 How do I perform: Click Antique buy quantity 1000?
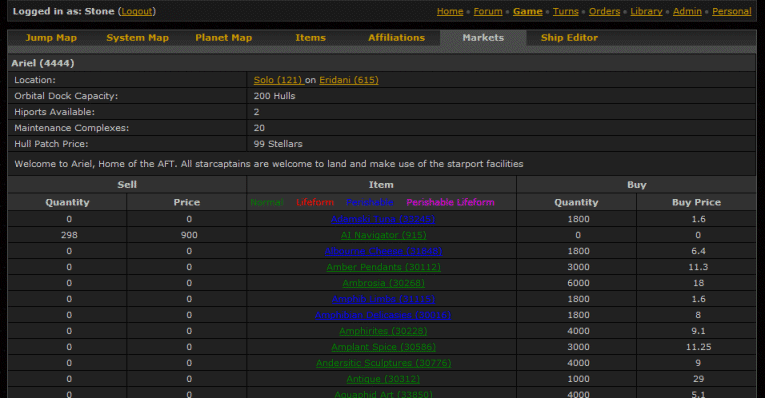(x=578, y=379)
